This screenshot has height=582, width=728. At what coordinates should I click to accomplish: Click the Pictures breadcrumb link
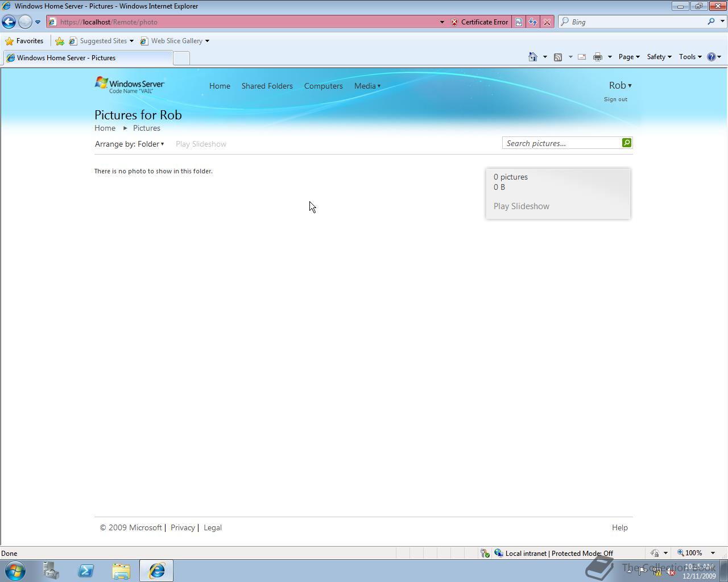coord(147,128)
